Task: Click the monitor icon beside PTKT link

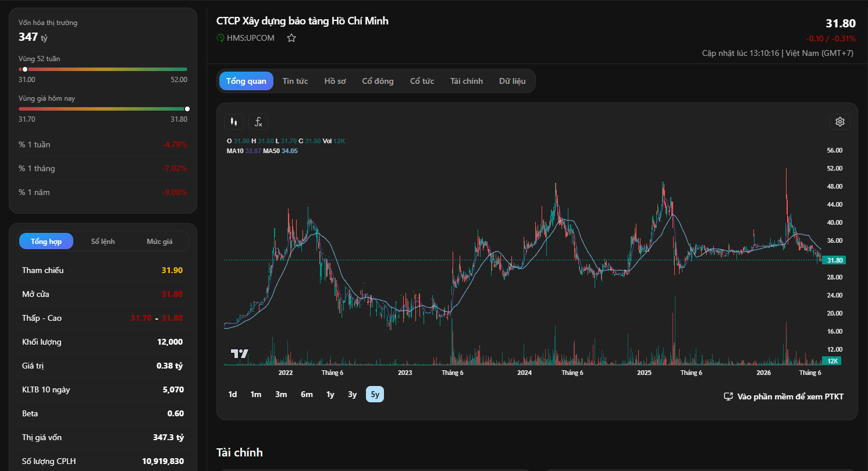Action: pos(728,396)
